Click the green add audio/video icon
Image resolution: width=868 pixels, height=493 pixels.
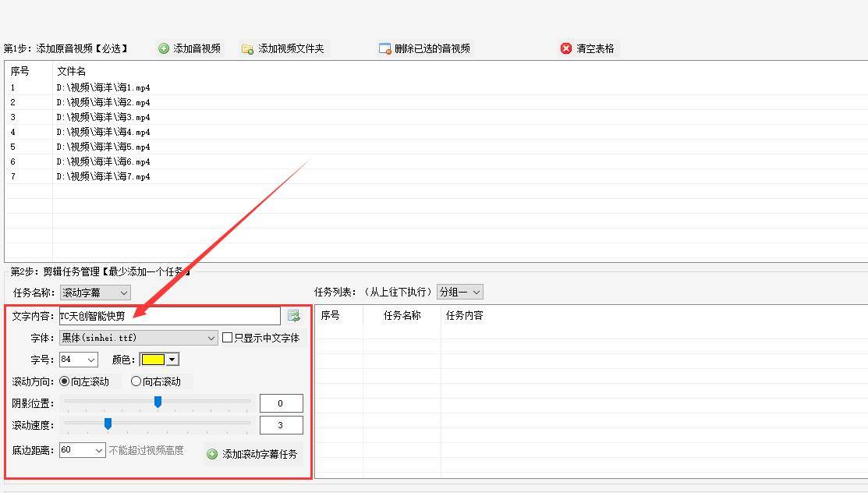pyautogui.click(x=163, y=48)
